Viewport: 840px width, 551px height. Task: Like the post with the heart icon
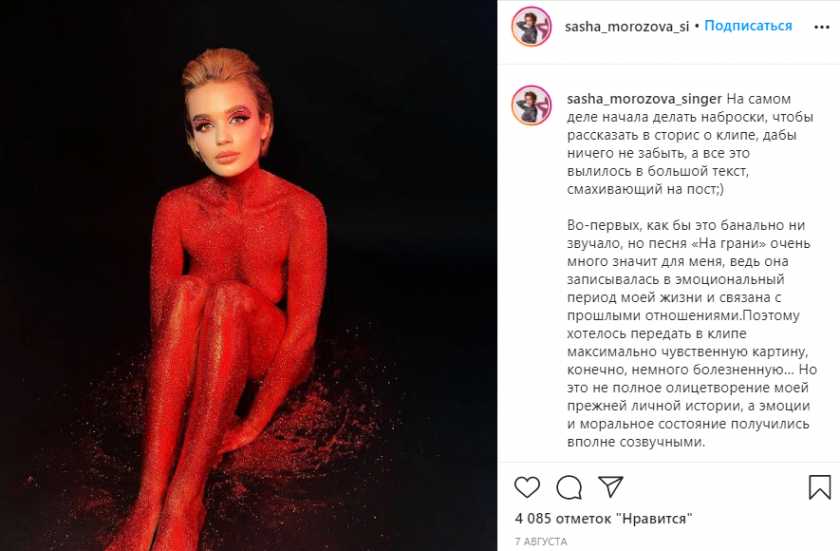point(527,487)
